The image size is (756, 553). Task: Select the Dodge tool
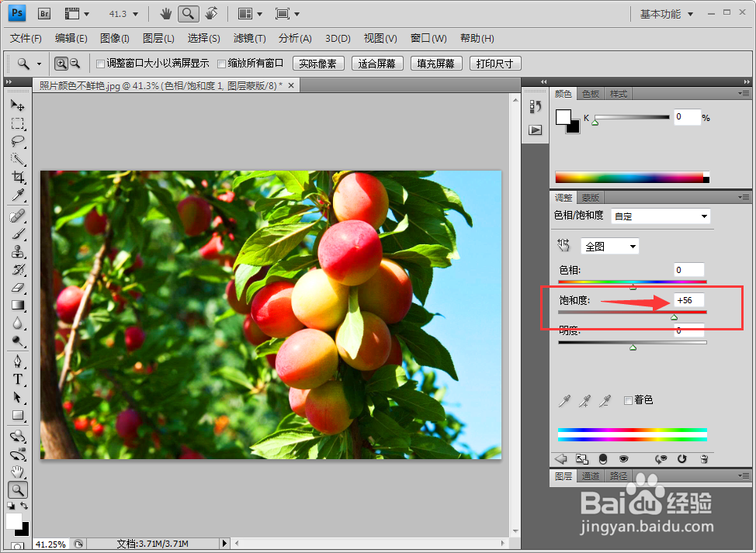[x=18, y=341]
